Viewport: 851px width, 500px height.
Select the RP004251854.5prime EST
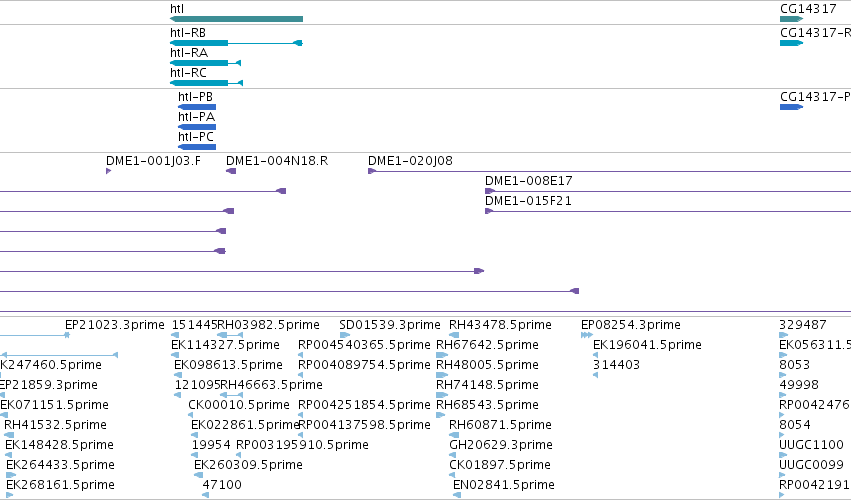click(x=301, y=415)
